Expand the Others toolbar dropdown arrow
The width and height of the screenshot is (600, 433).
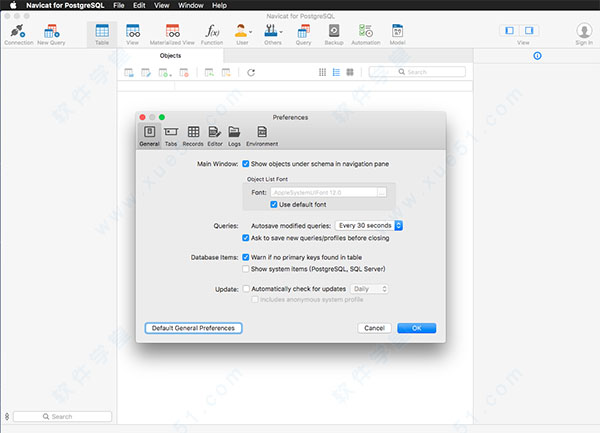(x=281, y=32)
